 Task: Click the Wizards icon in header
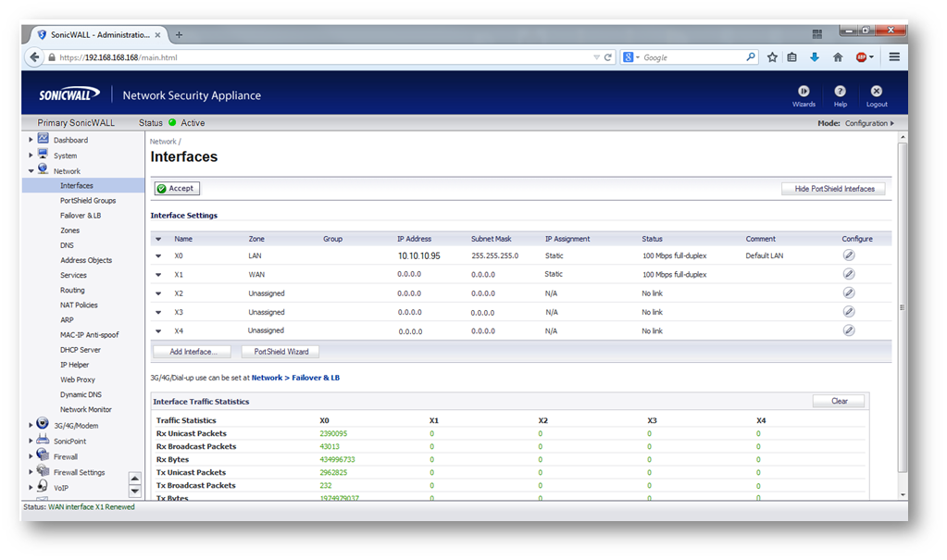[804, 92]
